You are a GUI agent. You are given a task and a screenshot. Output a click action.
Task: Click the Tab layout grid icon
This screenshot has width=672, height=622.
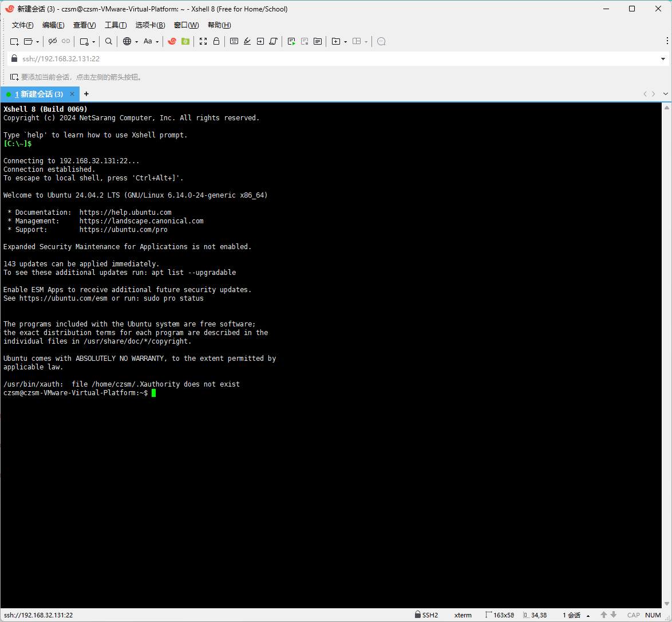coord(357,41)
